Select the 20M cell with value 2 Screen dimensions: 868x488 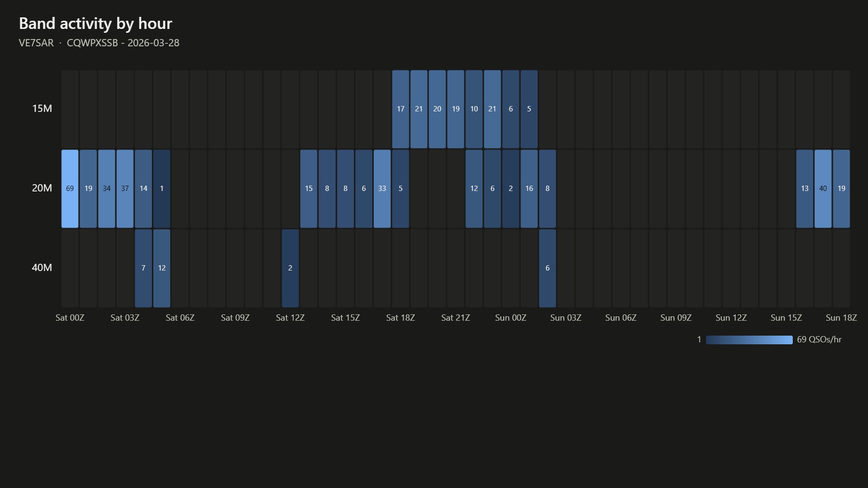pos(511,189)
